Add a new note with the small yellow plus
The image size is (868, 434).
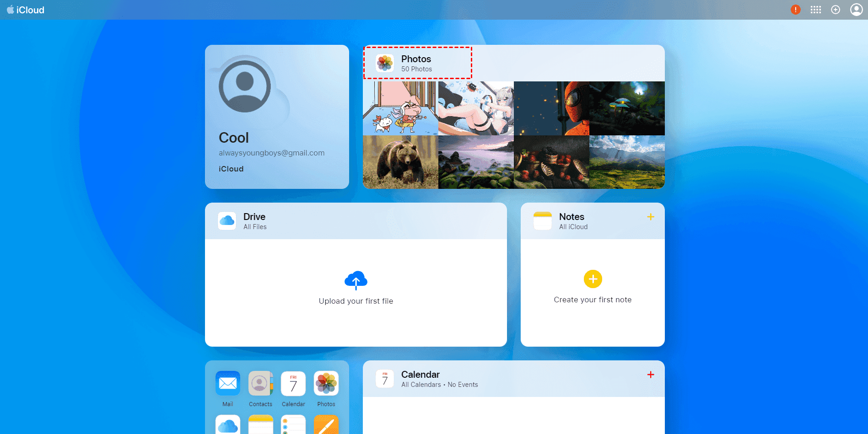[651, 217]
